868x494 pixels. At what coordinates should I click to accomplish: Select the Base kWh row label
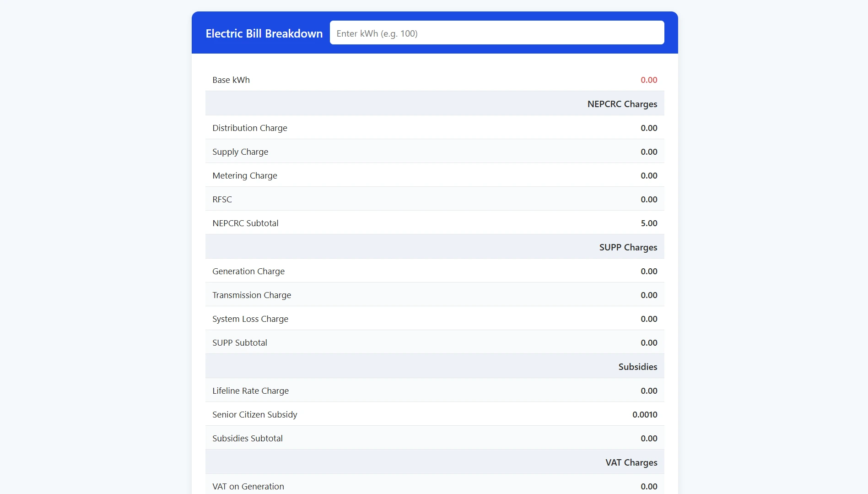click(231, 80)
